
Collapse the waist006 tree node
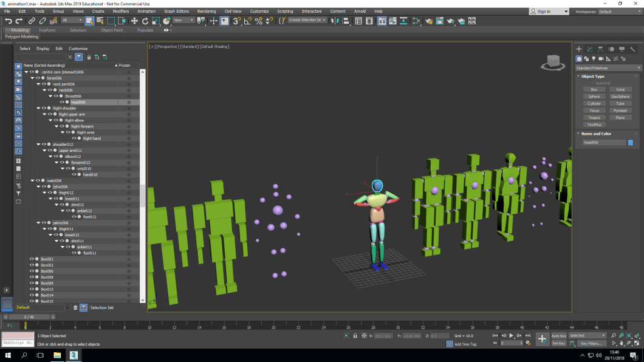pyautogui.click(x=32, y=180)
